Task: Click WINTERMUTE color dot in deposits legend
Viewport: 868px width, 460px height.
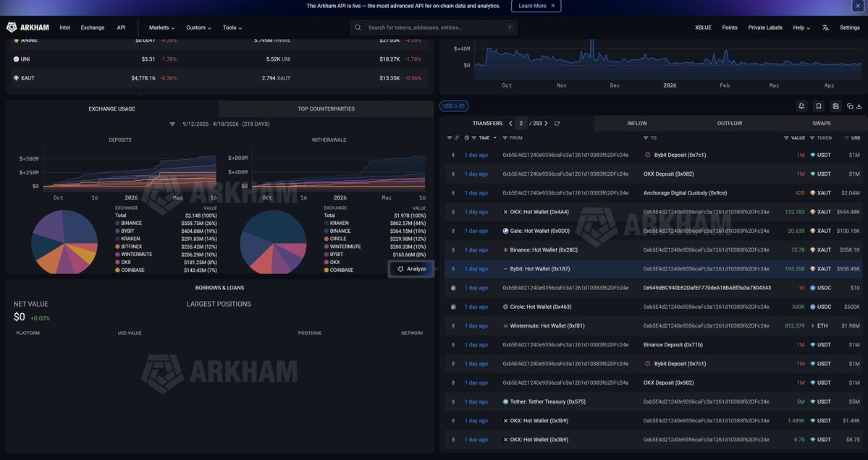Action: click(117, 255)
